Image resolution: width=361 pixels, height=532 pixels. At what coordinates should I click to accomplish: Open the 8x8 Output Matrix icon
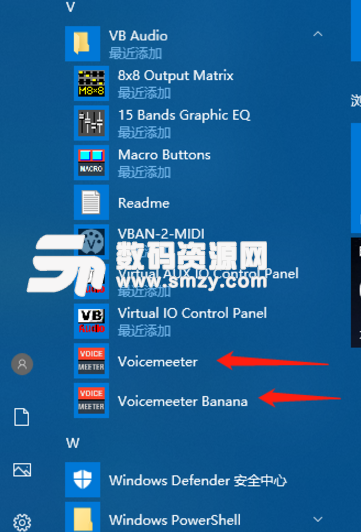click(x=91, y=83)
